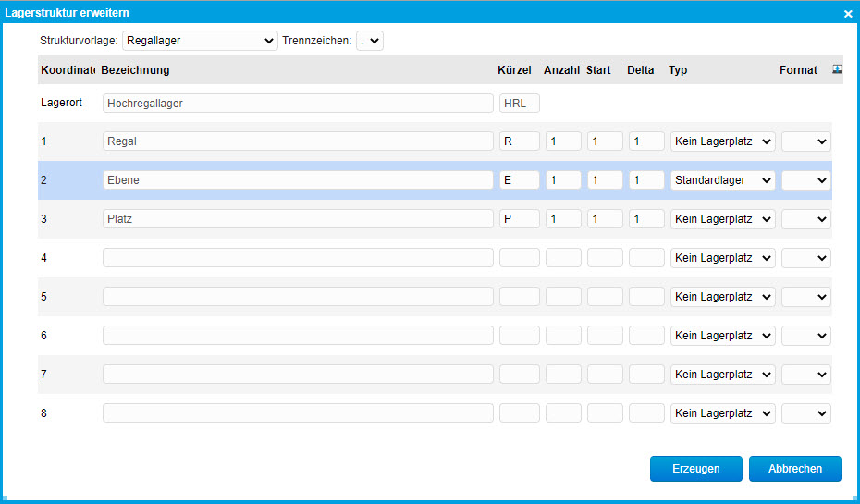Image resolution: width=860 pixels, height=504 pixels.
Task: Click the Platz Bezeichnung field
Action: (x=298, y=219)
